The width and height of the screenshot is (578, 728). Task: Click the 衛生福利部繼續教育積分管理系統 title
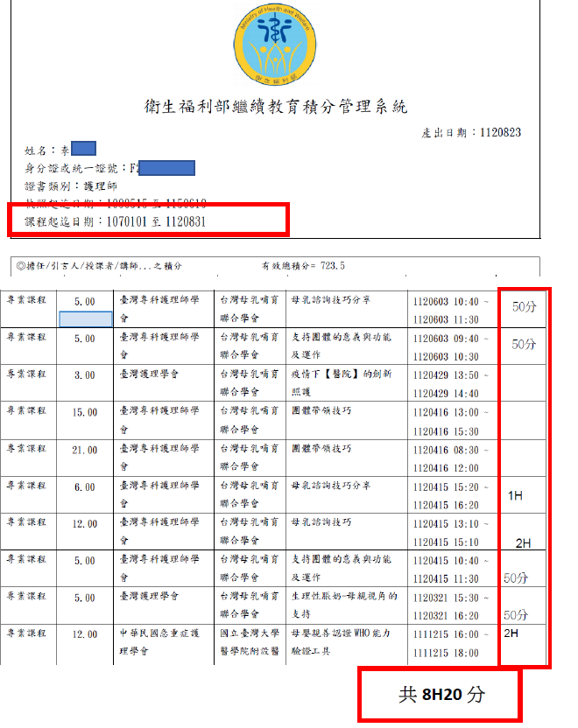[x=276, y=107]
